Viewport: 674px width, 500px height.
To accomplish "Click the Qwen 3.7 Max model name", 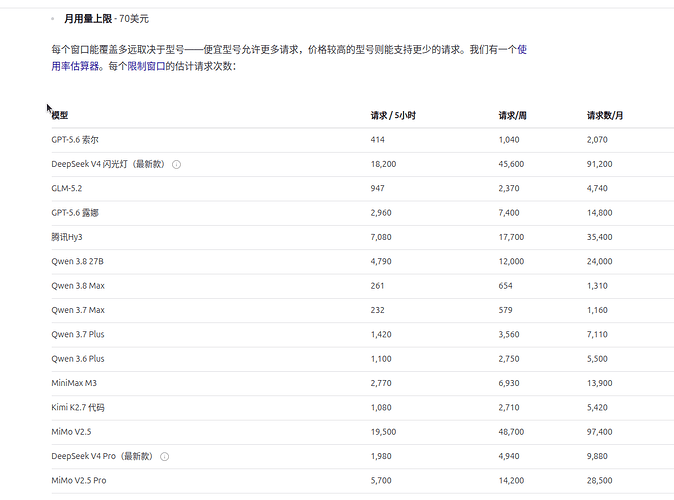I will pyautogui.click(x=78, y=310).
